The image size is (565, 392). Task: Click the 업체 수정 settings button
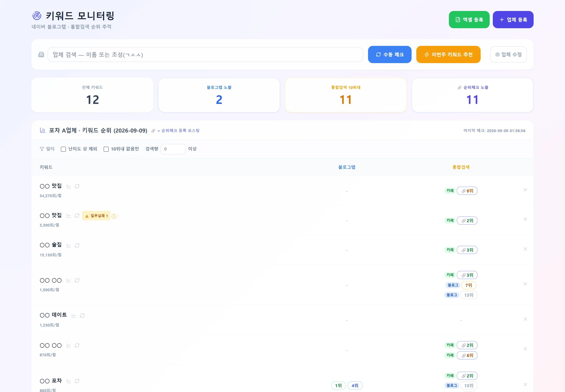(508, 54)
